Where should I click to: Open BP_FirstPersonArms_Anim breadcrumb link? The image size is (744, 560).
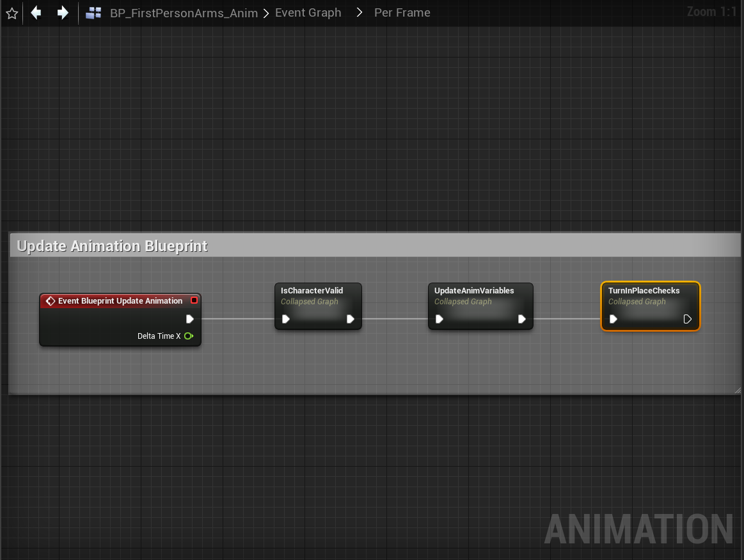[184, 13]
